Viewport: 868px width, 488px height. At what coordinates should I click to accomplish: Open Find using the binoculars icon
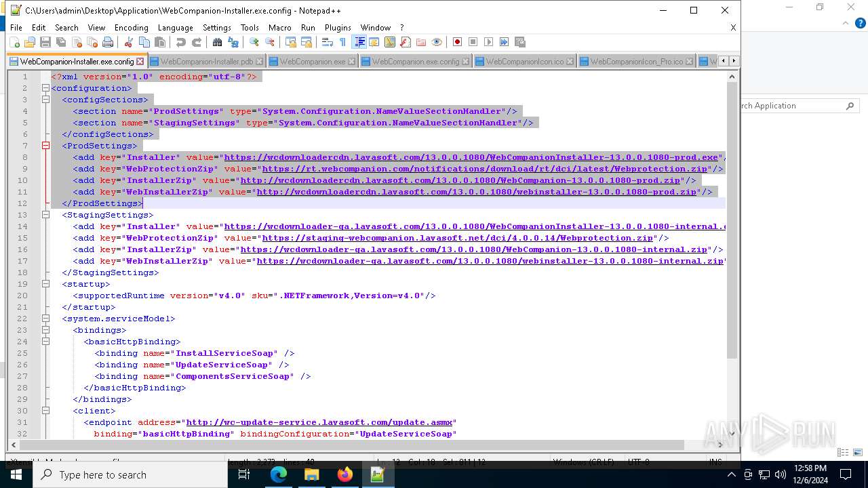point(217,42)
